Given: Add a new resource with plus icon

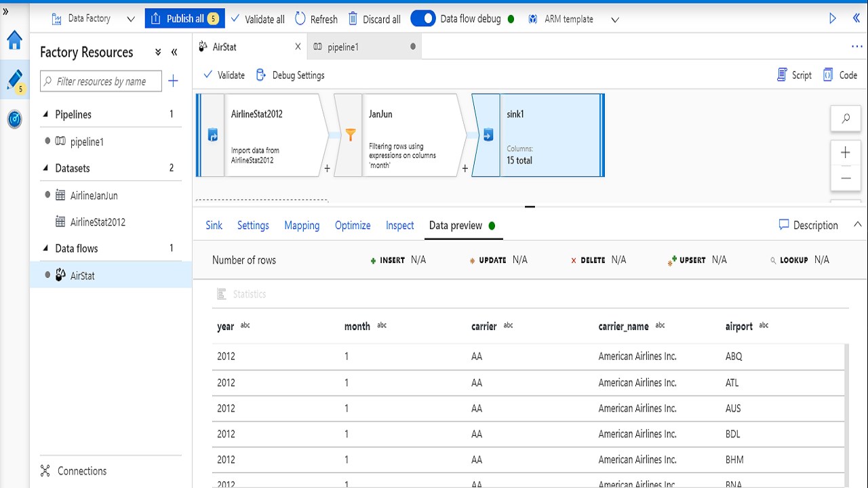Looking at the screenshot, I should click(173, 81).
